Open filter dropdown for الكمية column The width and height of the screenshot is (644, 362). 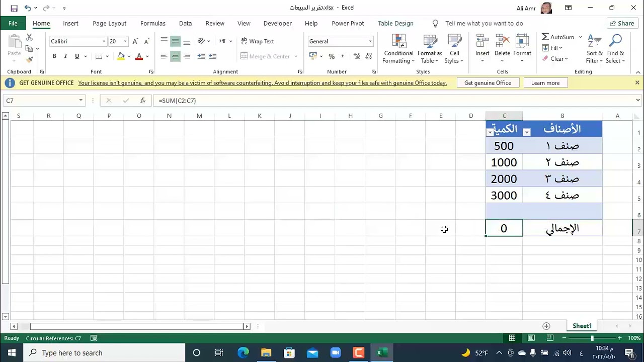tap(490, 132)
